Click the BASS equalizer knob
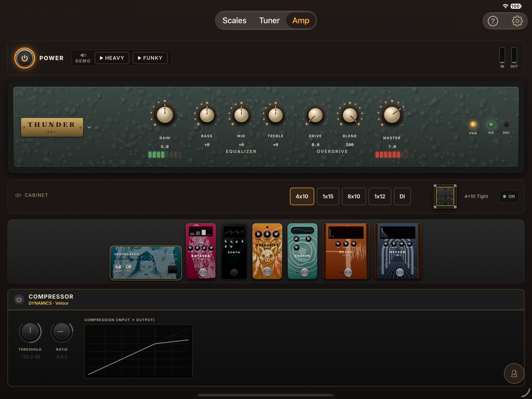Screen dimensions: 532x399 (207, 115)
